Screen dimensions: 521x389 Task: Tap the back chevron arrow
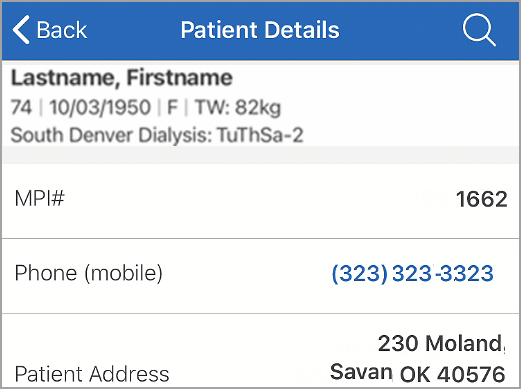pos(21,30)
